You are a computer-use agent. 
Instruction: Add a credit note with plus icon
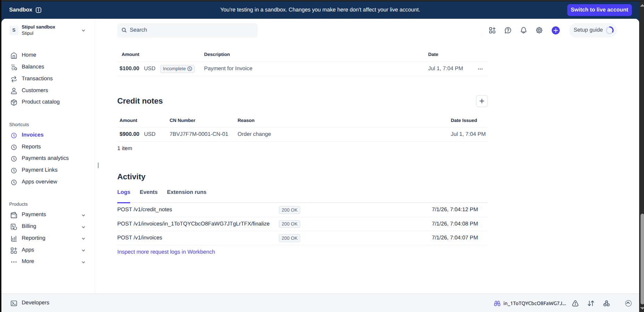[x=482, y=101]
